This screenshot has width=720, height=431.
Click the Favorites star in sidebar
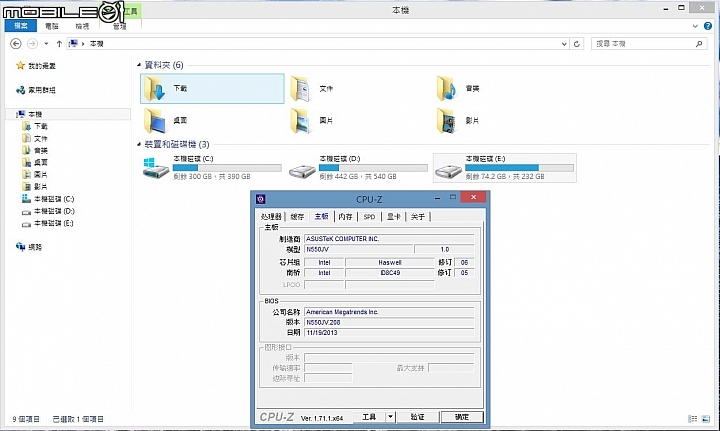20,66
